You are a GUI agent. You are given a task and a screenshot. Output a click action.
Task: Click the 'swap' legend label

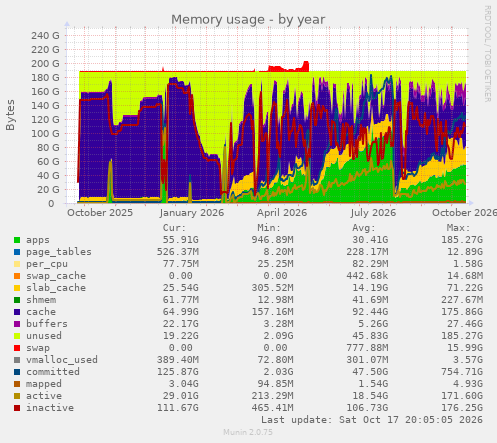coord(38,348)
